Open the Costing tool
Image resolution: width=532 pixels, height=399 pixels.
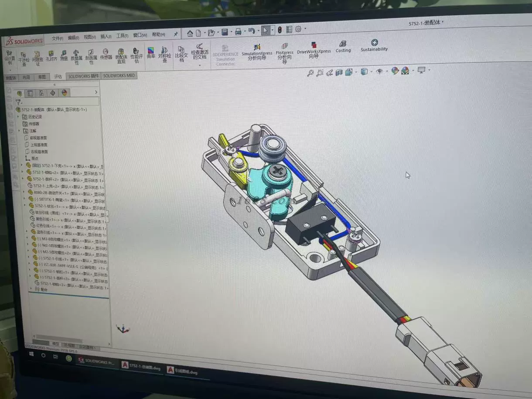click(x=343, y=46)
